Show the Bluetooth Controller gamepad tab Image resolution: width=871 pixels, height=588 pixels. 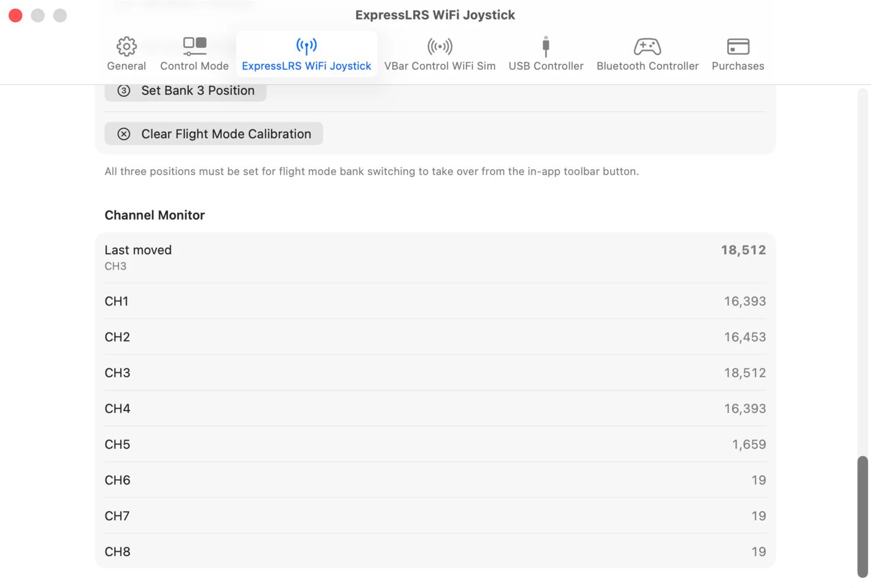647,54
